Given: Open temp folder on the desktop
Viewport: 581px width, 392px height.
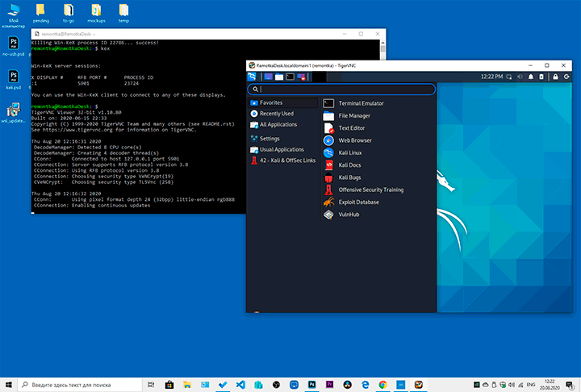Looking at the screenshot, I should (x=123, y=14).
